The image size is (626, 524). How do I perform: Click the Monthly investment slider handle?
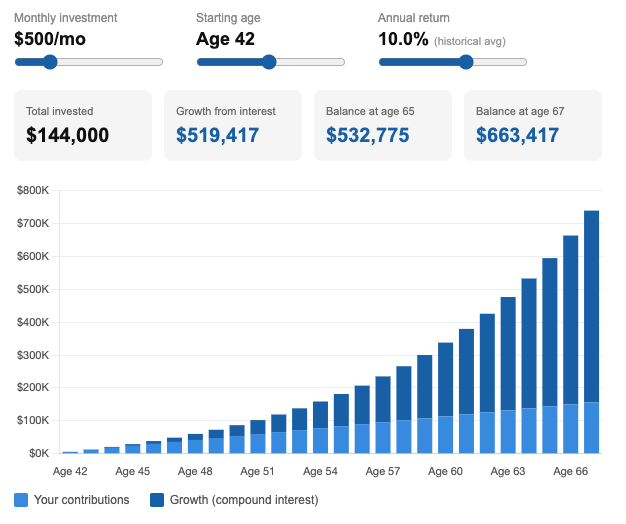pyautogui.click(x=50, y=62)
